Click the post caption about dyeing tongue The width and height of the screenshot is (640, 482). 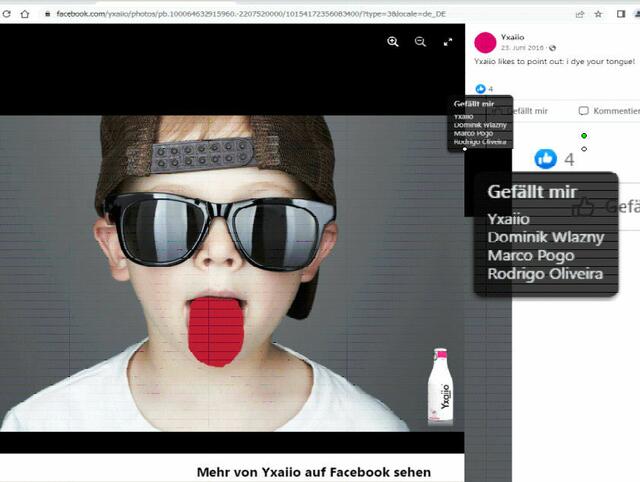point(554,62)
